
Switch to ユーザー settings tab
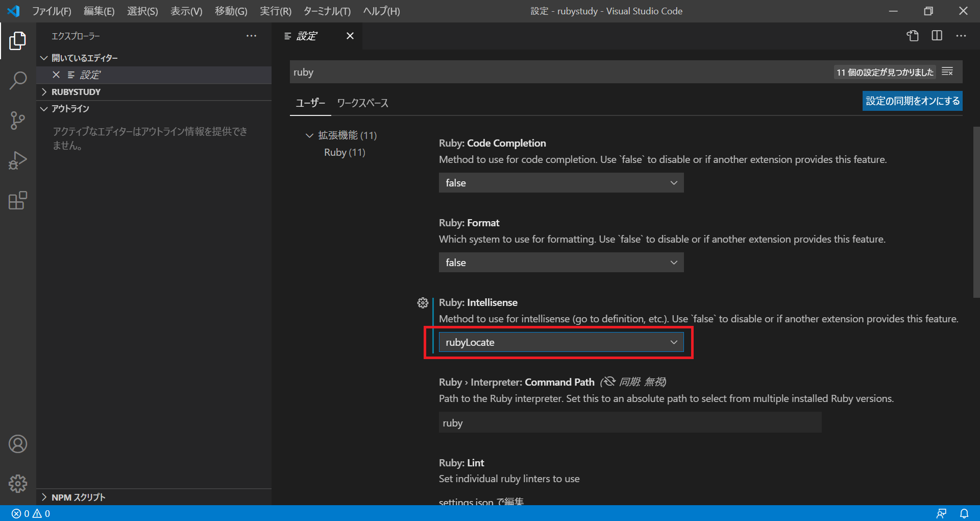310,103
